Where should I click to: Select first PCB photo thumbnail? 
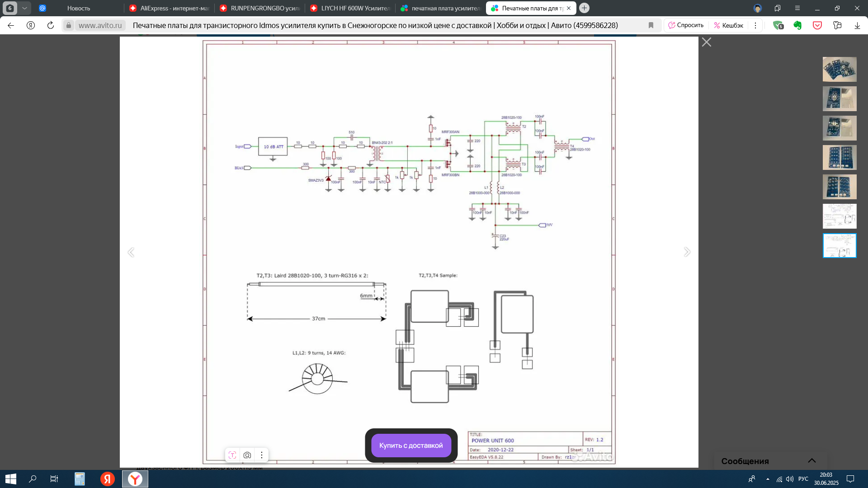[x=839, y=69]
